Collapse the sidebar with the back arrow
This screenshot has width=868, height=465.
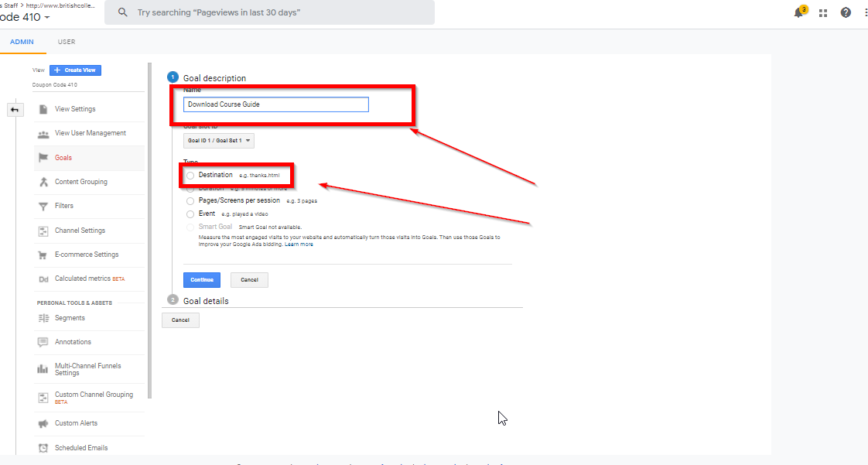15,109
